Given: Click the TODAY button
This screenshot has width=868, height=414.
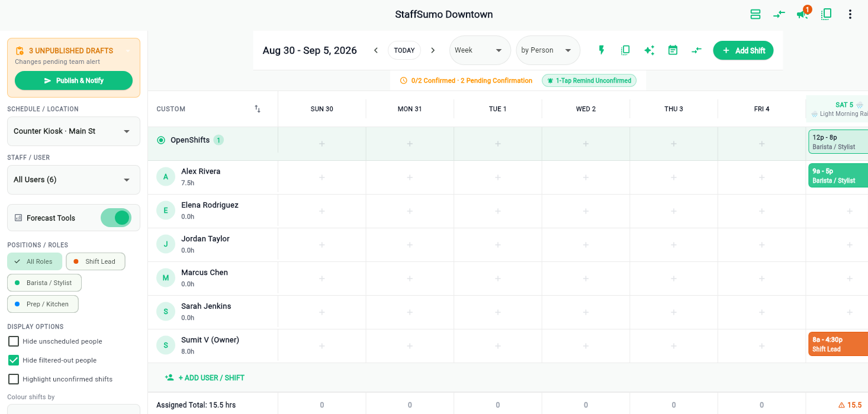Looking at the screenshot, I should tap(404, 50).
